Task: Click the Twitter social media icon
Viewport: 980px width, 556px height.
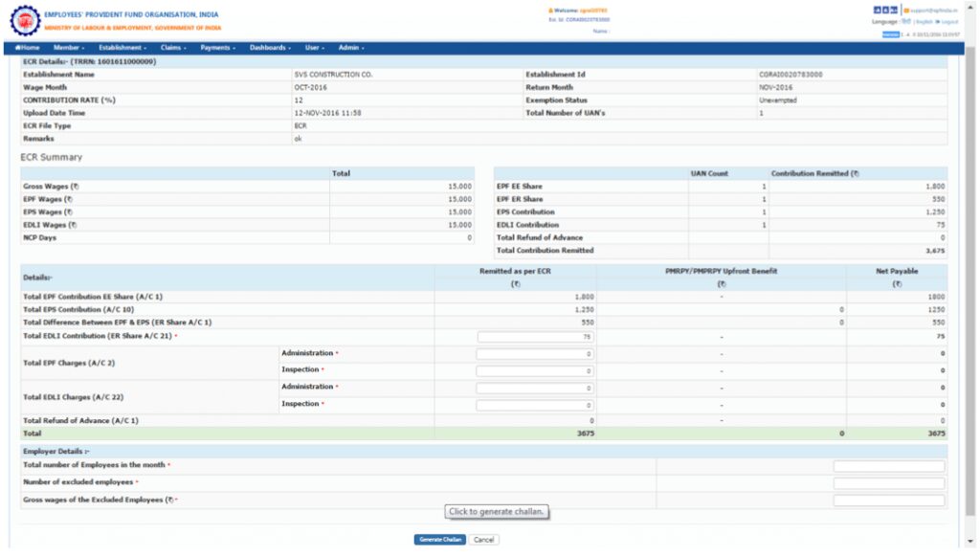Action: (x=883, y=10)
